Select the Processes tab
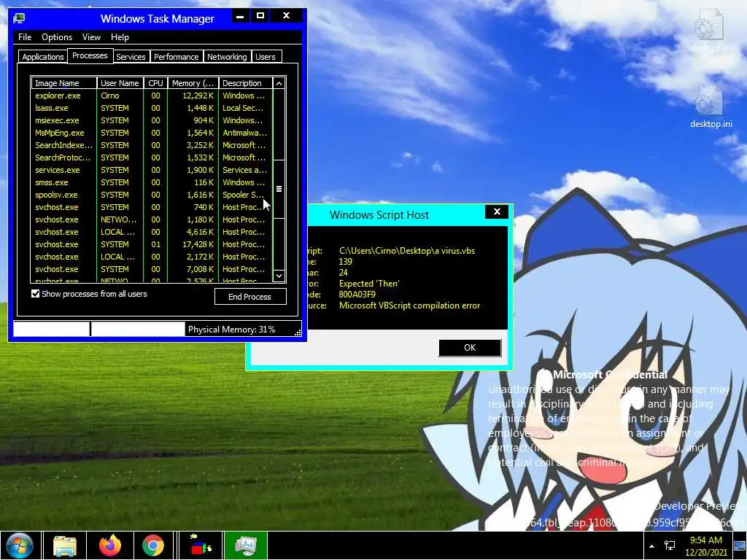 (x=90, y=55)
